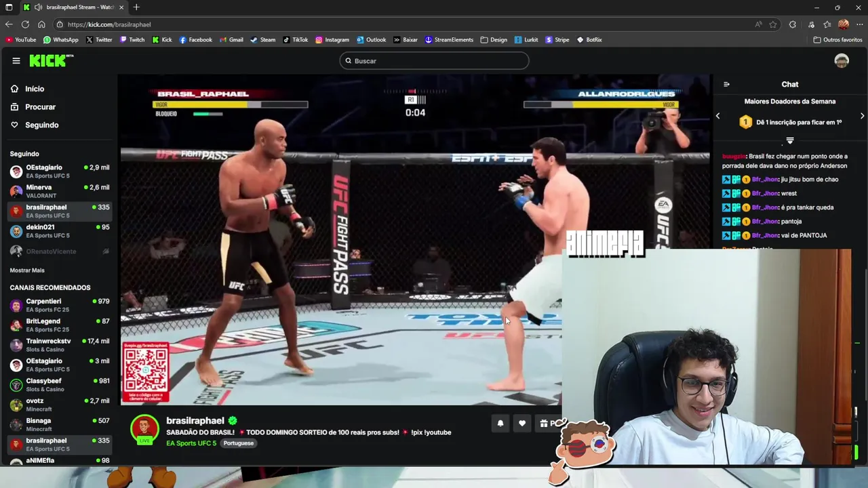Mute the brasilraphael Stream browser tab audio

[x=39, y=7]
